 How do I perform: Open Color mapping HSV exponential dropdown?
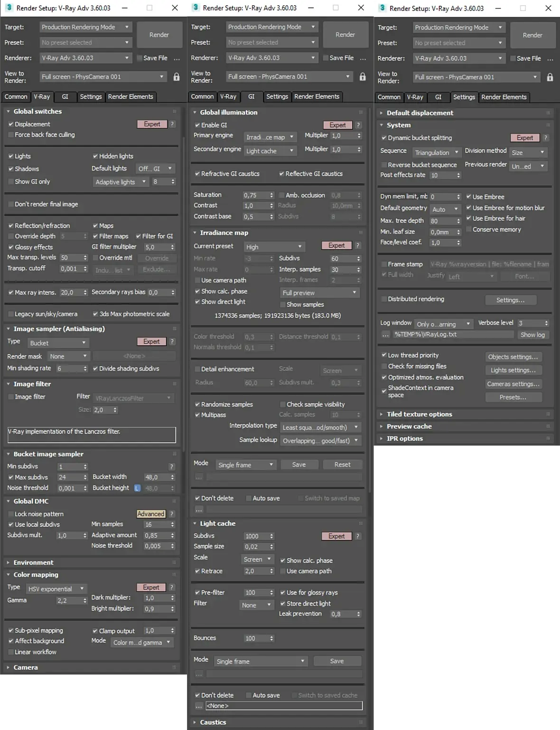point(56,589)
